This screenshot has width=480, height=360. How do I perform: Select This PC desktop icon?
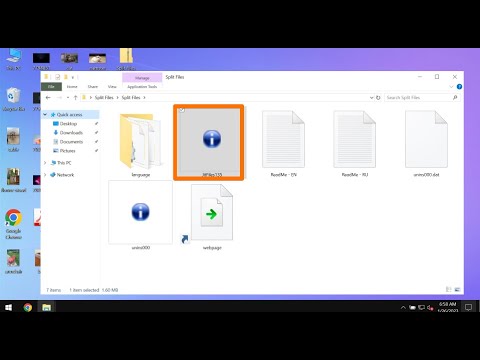pos(13,60)
